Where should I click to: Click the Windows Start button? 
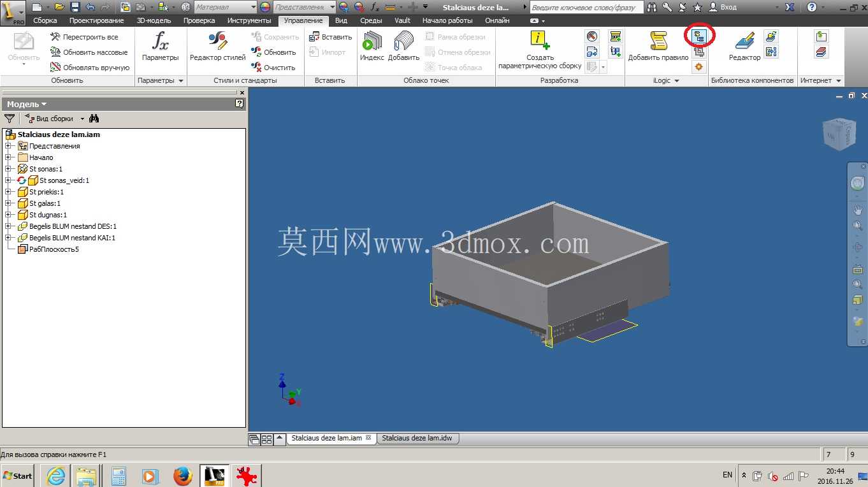pyautogui.click(x=17, y=476)
